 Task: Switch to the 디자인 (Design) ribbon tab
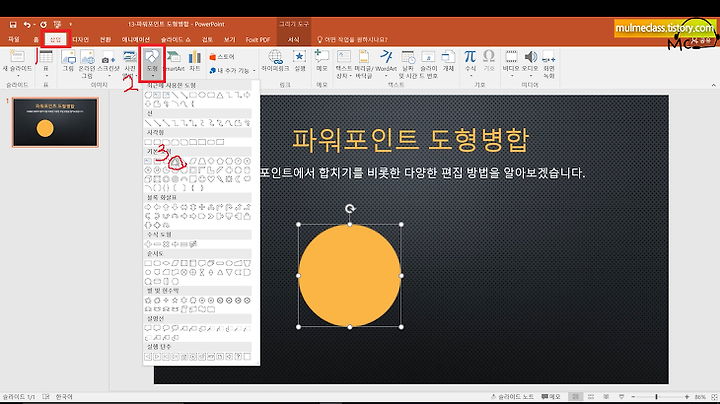[x=80, y=39]
